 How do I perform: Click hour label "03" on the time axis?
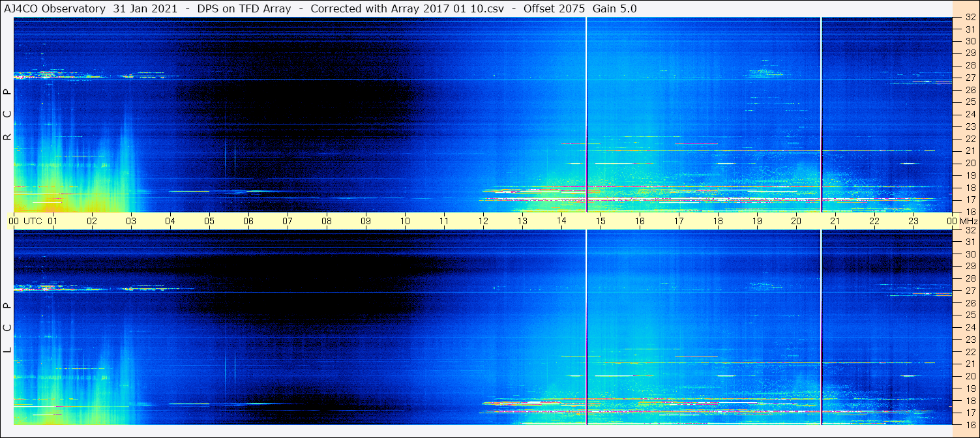point(131,221)
